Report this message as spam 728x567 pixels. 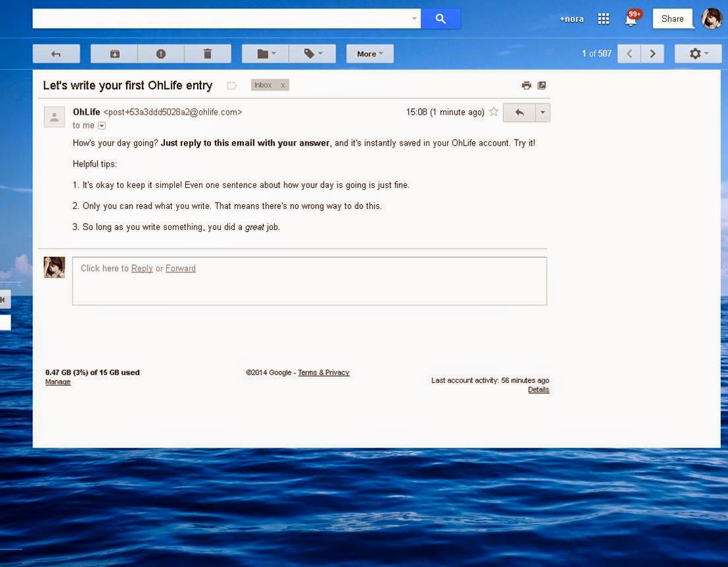pos(161,54)
